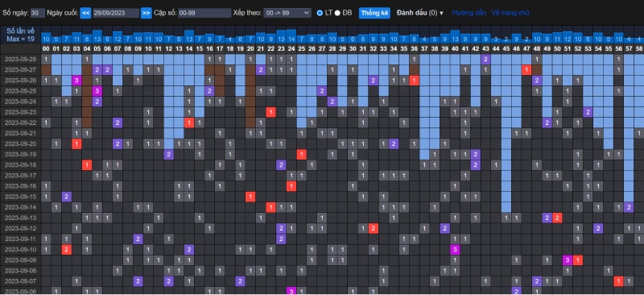
Task: Click magenta 3 cell in 2023-09-09 row
Action: pos(568,260)
